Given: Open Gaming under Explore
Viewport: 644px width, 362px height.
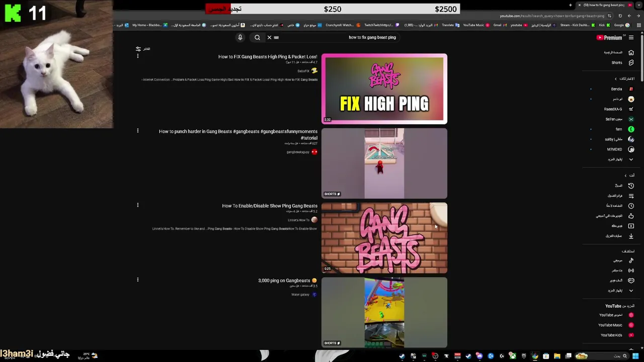Looking at the screenshot, I should [x=622, y=281].
